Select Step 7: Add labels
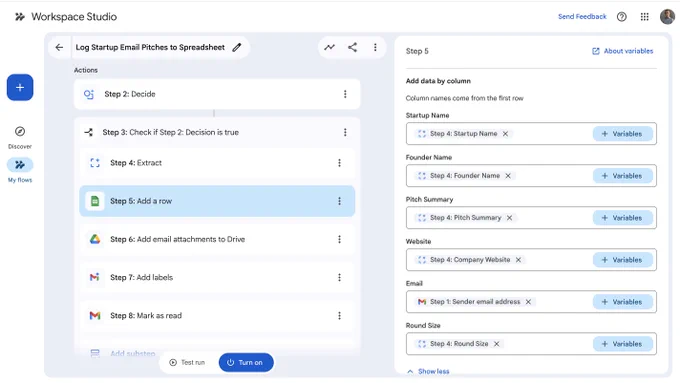Image resolution: width=680 pixels, height=383 pixels. pos(217,278)
